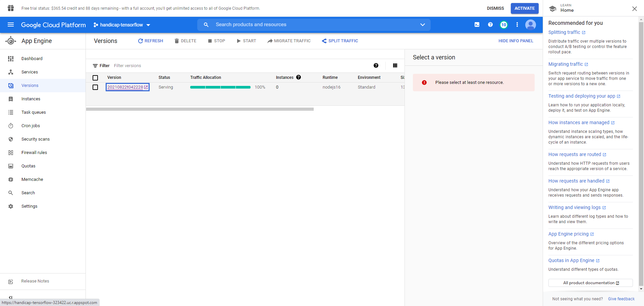
Task: Click the Dashboard sidebar icon
Action: pos(11,59)
